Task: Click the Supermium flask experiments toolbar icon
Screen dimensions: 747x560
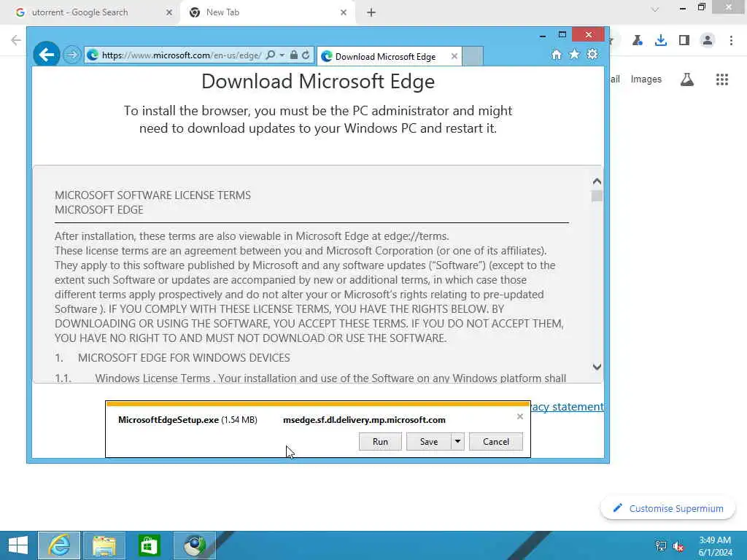Action: click(x=638, y=41)
